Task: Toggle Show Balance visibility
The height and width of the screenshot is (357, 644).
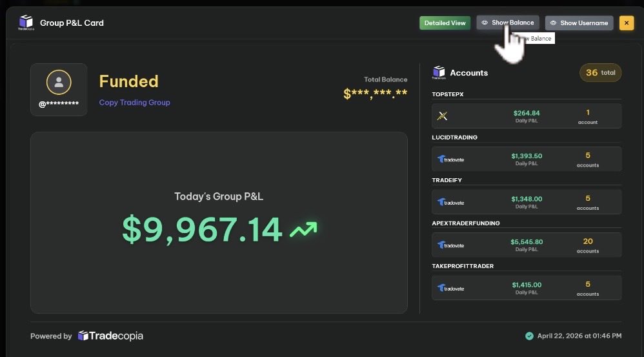Action: point(508,23)
